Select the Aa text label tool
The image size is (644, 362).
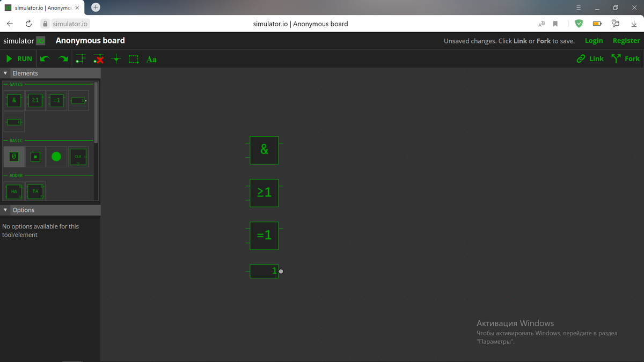click(x=151, y=59)
